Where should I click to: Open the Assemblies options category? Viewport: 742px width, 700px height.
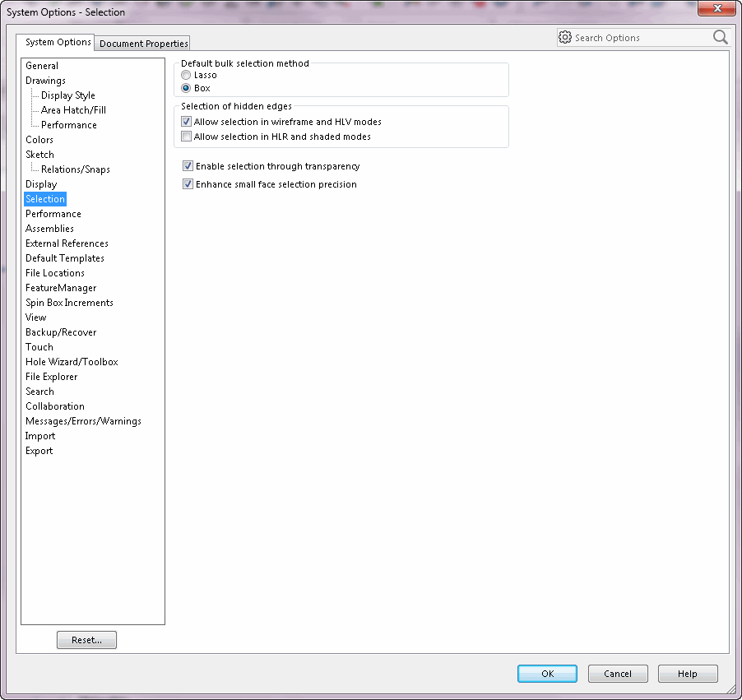(x=49, y=229)
